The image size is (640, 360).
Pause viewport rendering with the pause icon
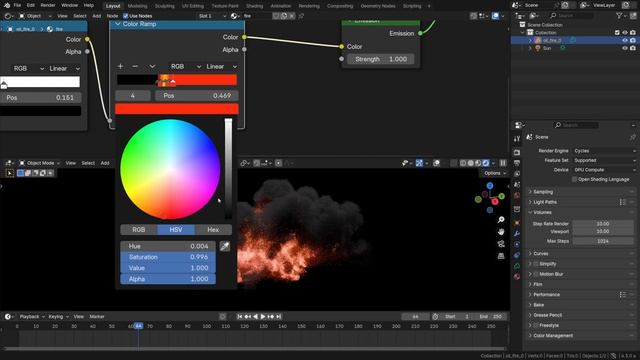pyautogui.click(x=503, y=163)
